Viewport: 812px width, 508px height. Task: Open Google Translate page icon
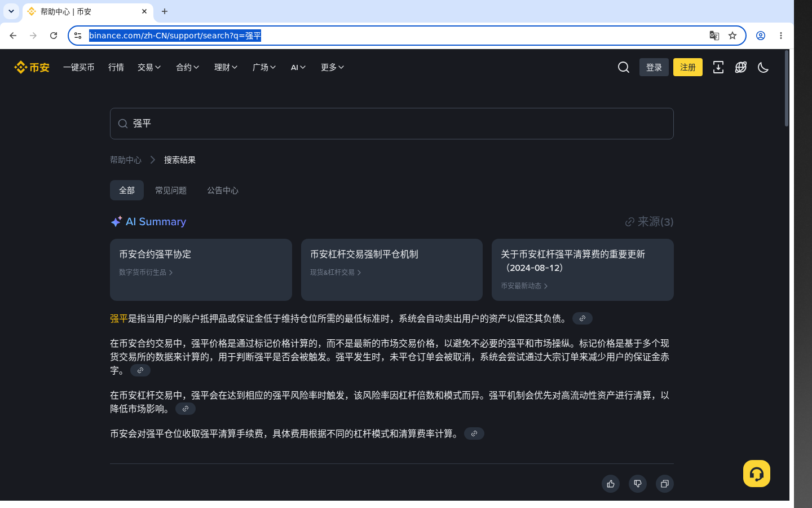pos(714,36)
